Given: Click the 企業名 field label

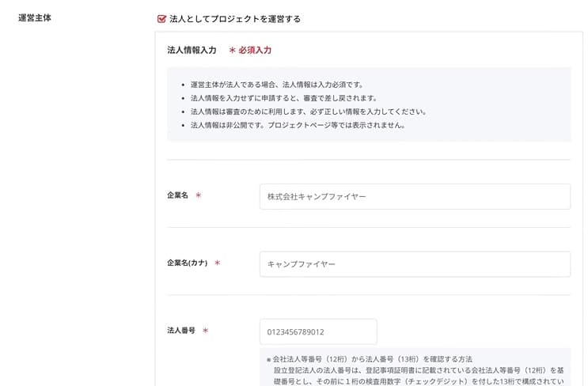Looking at the screenshot, I should click(178, 195).
